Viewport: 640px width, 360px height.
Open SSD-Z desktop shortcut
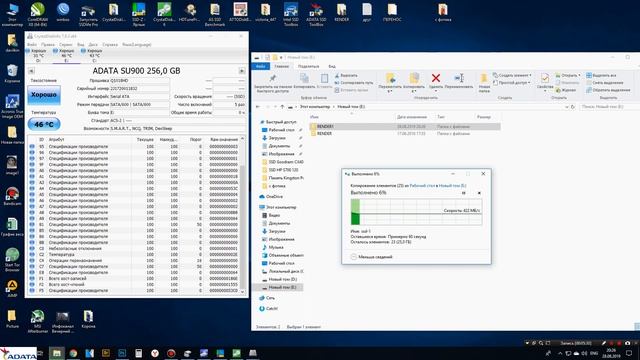139,14
